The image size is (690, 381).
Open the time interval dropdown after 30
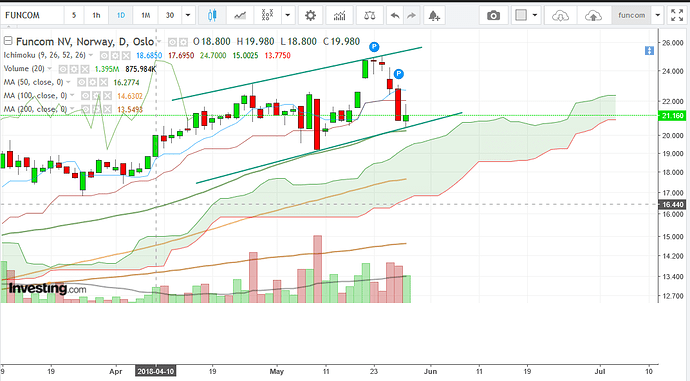188,15
